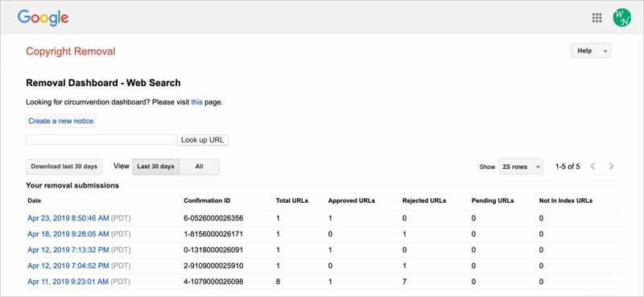Click the 1-5 of 5 pagination text
The height and width of the screenshot is (297, 644).
click(x=568, y=167)
